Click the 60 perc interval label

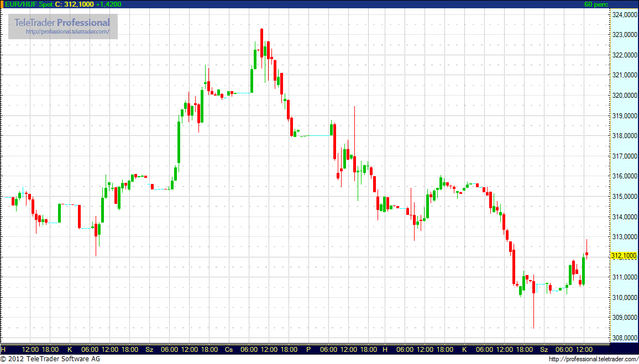click(x=596, y=4)
